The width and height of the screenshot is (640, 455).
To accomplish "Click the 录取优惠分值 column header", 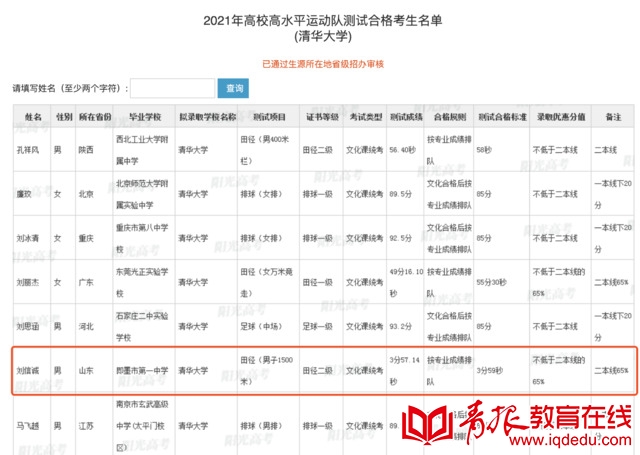I will click(x=561, y=117).
